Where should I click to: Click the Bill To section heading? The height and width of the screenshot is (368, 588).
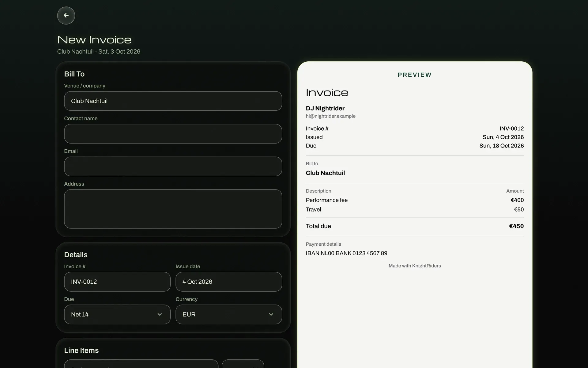[x=74, y=74]
